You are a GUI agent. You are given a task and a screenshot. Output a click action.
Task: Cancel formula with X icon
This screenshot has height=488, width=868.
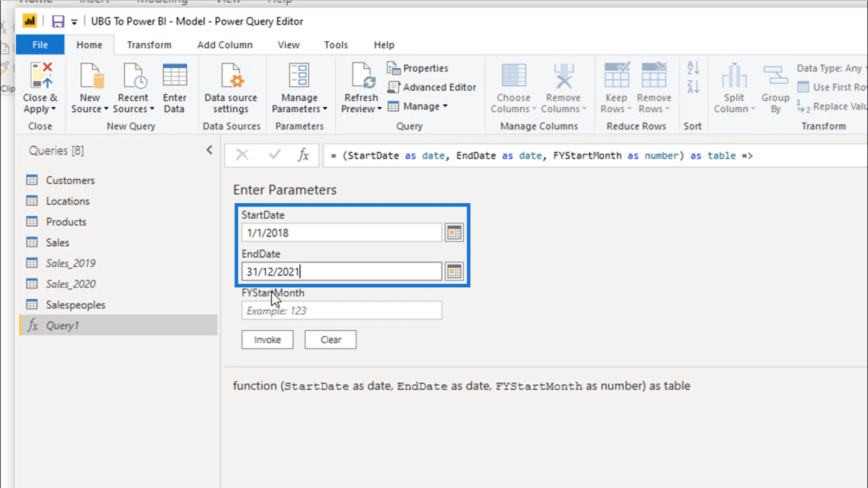coord(242,155)
